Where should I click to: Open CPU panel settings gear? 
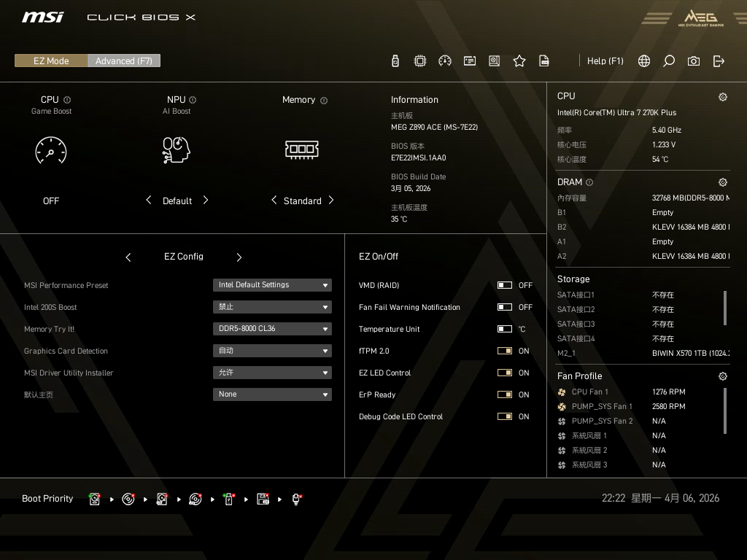click(x=723, y=97)
